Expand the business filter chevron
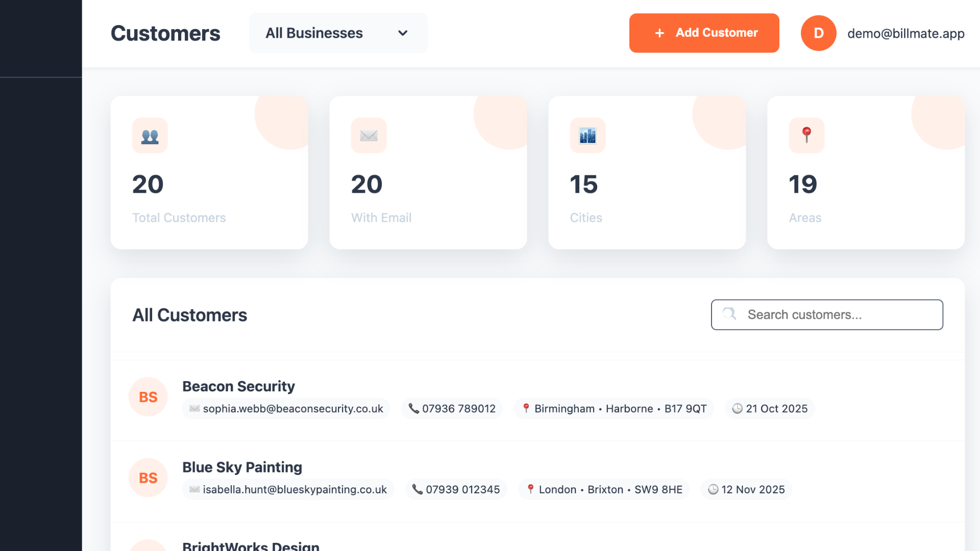 tap(403, 33)
